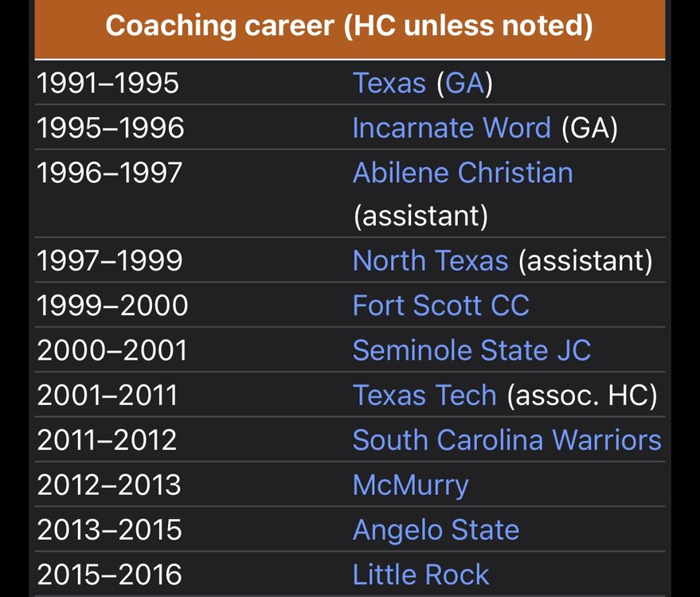This screenshot has height=597, width=700.
Task: Click the (assoc. HC) note text
Action: coord(582,395)
